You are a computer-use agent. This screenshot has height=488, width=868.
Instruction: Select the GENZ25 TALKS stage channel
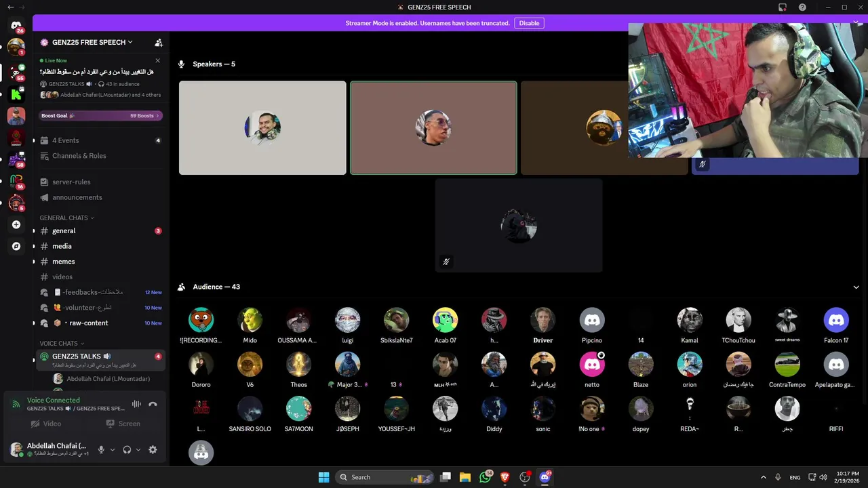[x=101, y=360]
